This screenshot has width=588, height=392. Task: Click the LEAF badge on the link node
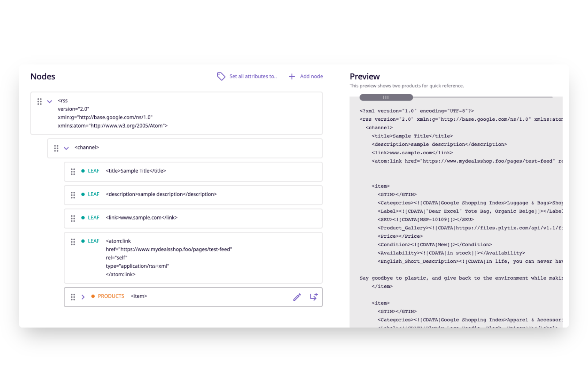[x=93, y=217]
